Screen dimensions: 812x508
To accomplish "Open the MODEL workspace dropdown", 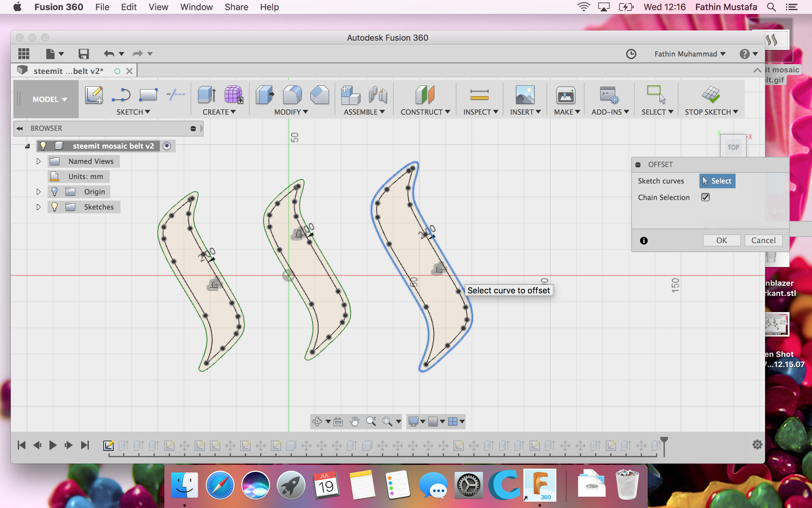I will coord(50,99).
